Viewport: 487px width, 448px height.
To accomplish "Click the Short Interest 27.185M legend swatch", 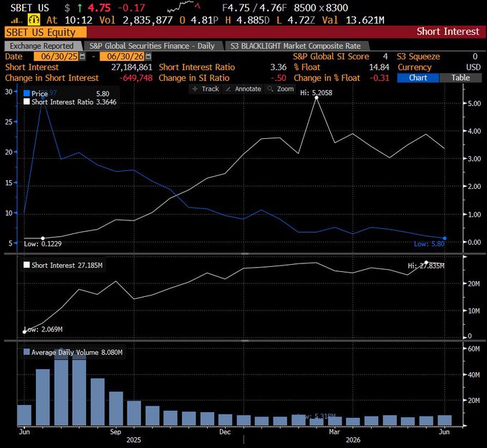I will [26, 265].
